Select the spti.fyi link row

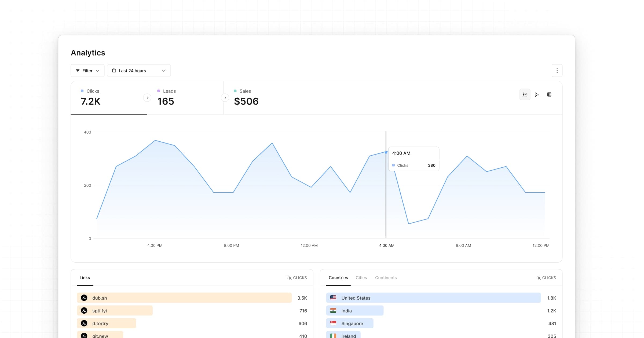(x=192, y=311)
